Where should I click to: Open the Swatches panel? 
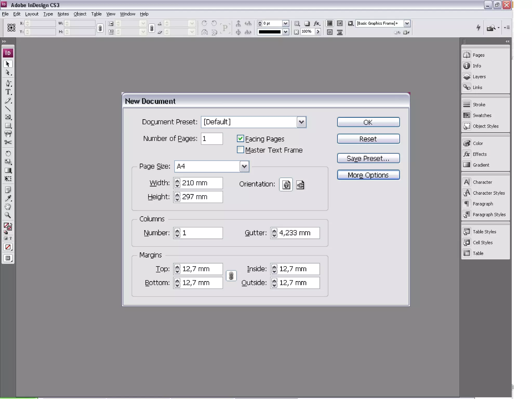[x=482, y=115]
